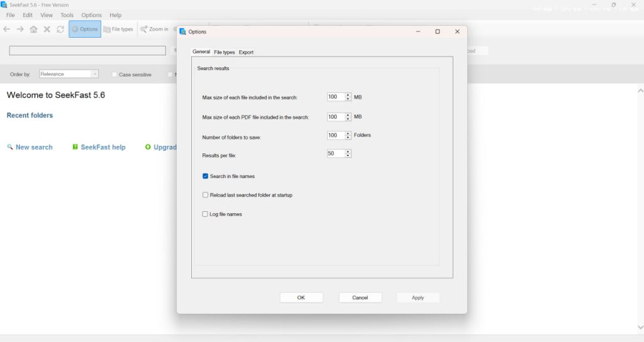
Task: Click the New search link
Action: pos(34,147)
